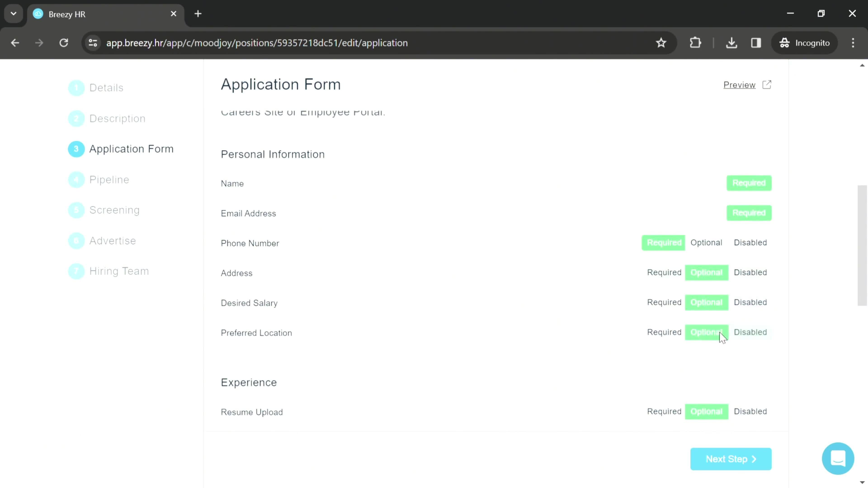The image size is (868, 488).
Task: Click the Advertise step icon
Action: click(76, 241)
